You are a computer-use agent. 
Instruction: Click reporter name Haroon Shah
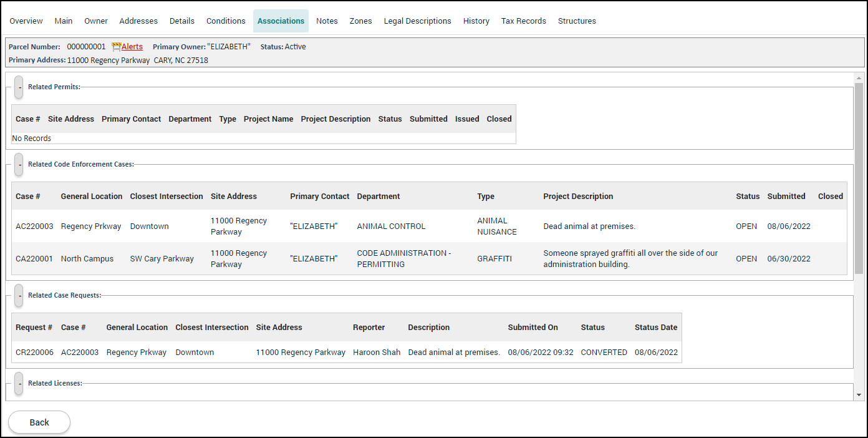[377, 353]
